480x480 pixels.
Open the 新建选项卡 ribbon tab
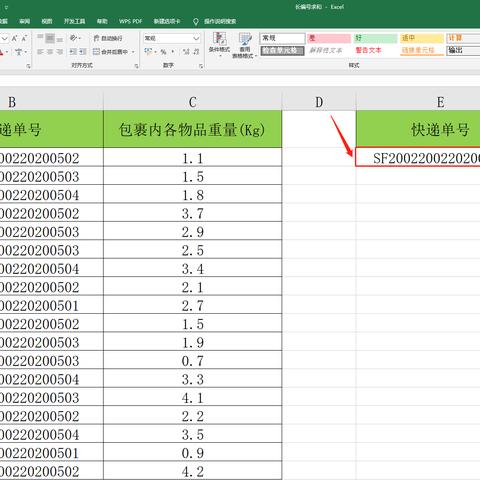click(167, 21)
